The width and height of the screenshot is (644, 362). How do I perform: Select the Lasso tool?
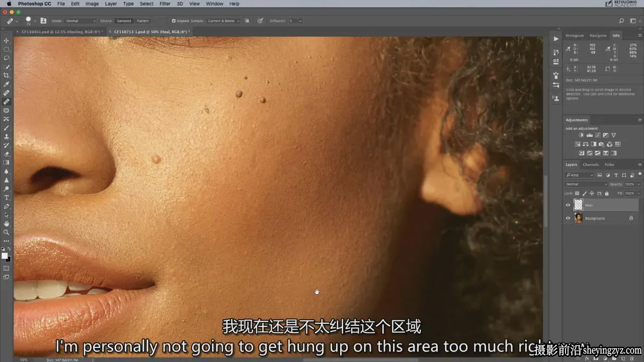[7, 58]
